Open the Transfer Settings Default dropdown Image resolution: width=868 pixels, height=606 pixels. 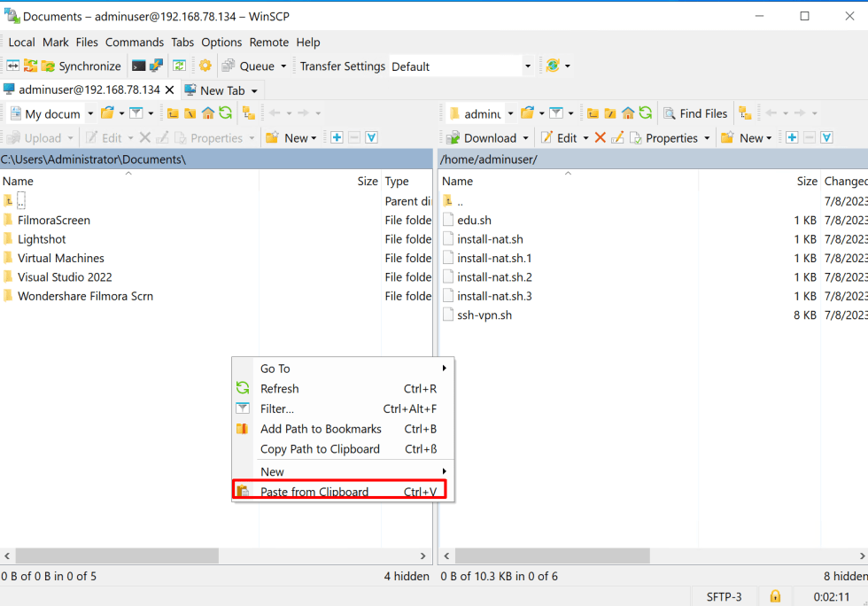pyautogui.click(x=526, y=66)
